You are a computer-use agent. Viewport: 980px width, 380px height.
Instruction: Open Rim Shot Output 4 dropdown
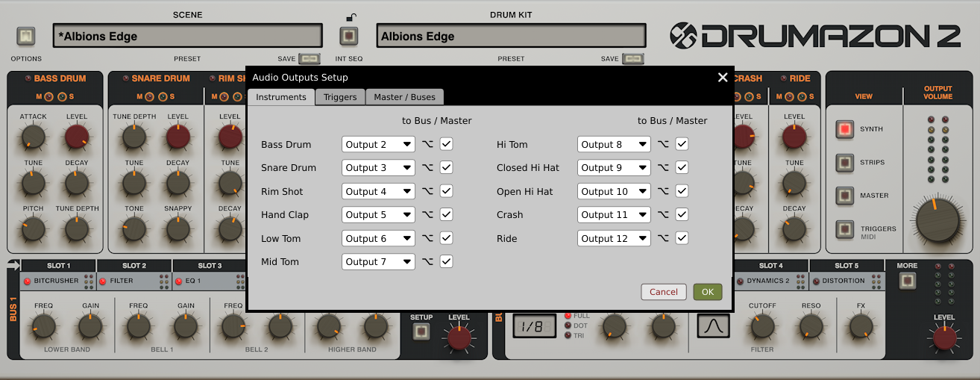[x=379, y=191]
